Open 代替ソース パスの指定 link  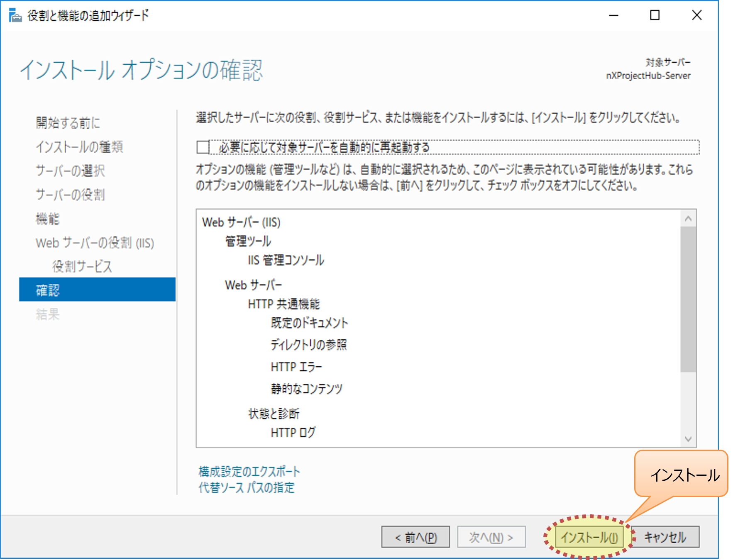pos(247,487)
